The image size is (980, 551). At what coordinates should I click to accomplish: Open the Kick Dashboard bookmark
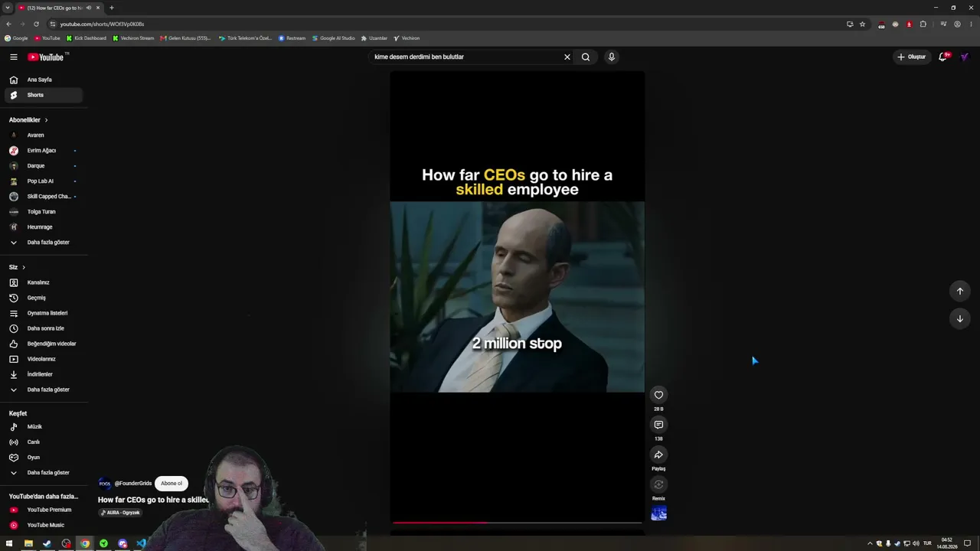87,38
